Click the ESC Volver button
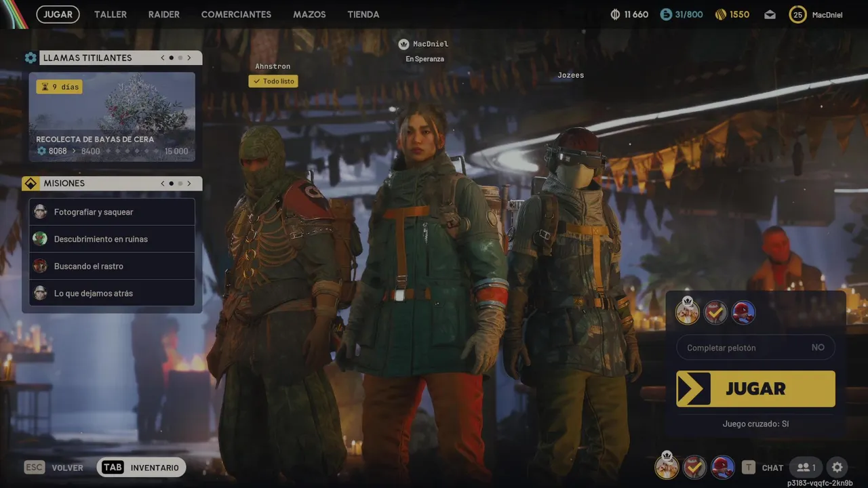 (54, 468)
